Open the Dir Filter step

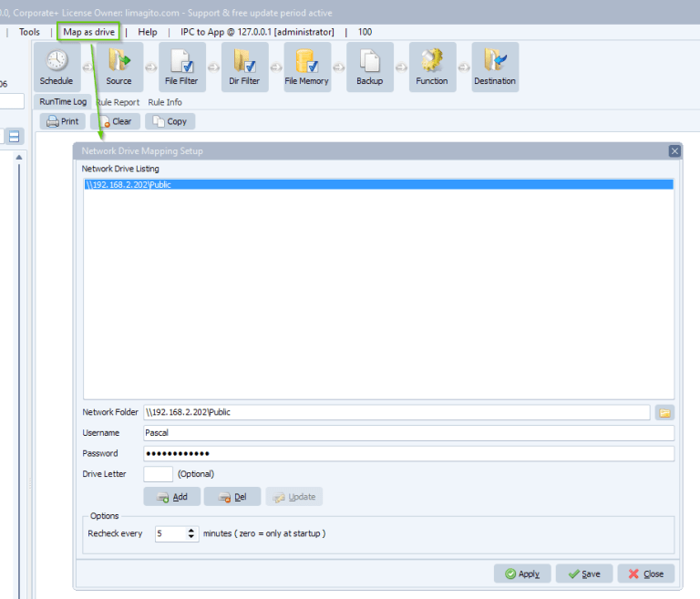[x=244, y=67]
